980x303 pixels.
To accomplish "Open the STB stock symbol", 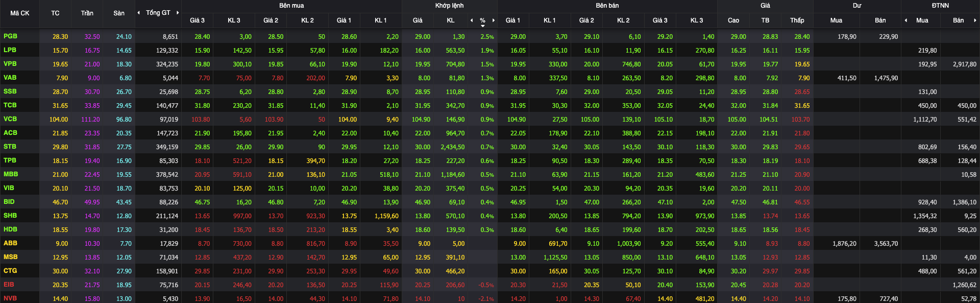I will 10,147.
